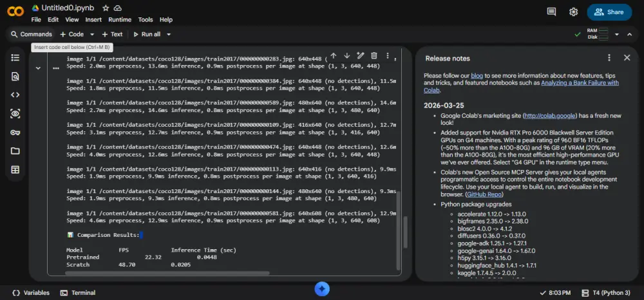Open the Find and replace sidebar icon
644x300 pixels.
pos(15,77)
